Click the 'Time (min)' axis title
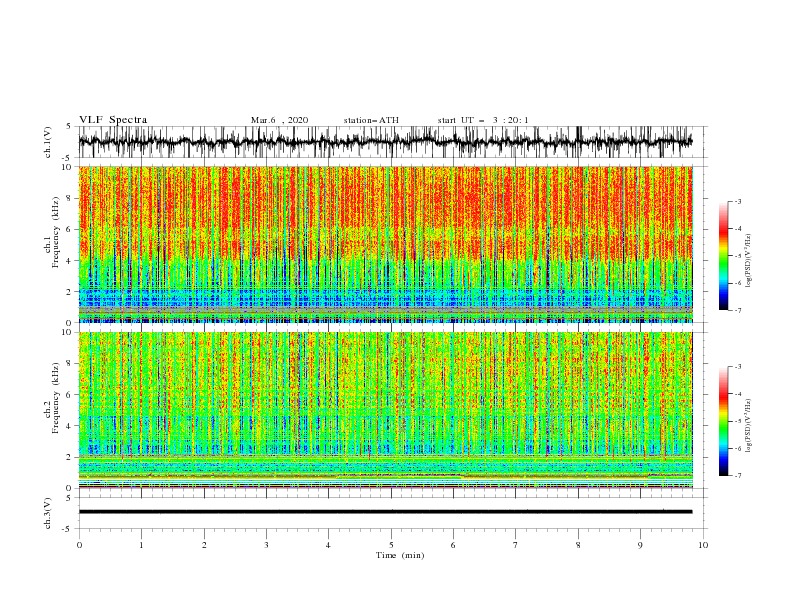This screenshot has height=612, width=792. pyautogui.click(x=400, y=555)
